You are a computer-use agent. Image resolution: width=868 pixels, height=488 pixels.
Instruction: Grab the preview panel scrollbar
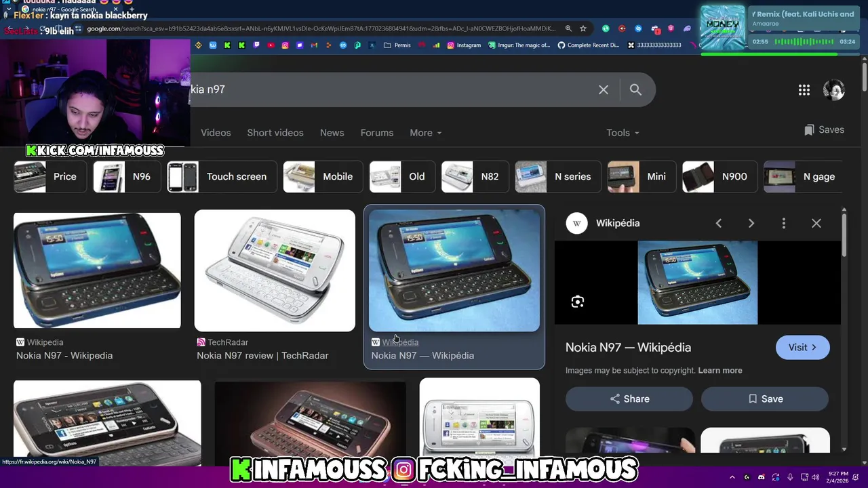tap(844, 234)
